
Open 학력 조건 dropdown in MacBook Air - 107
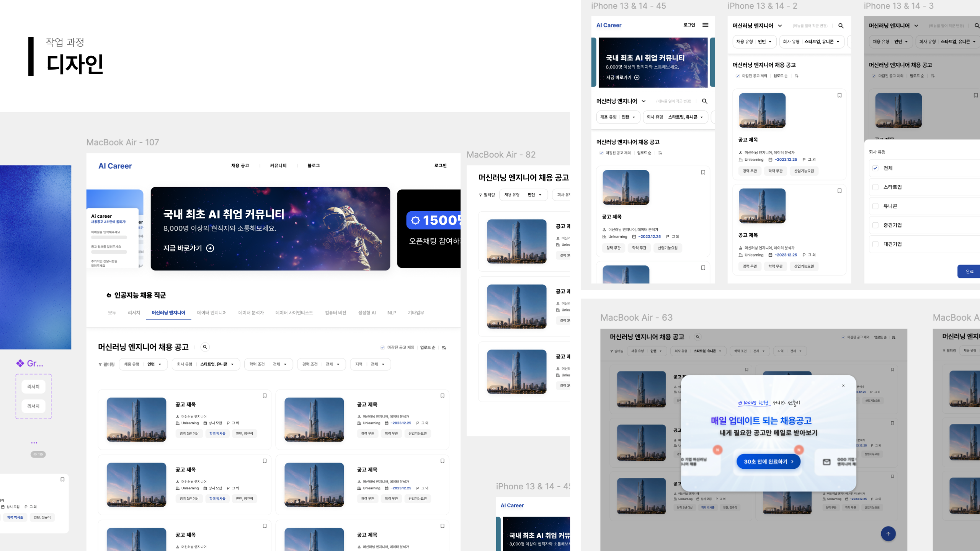[269, 364]
